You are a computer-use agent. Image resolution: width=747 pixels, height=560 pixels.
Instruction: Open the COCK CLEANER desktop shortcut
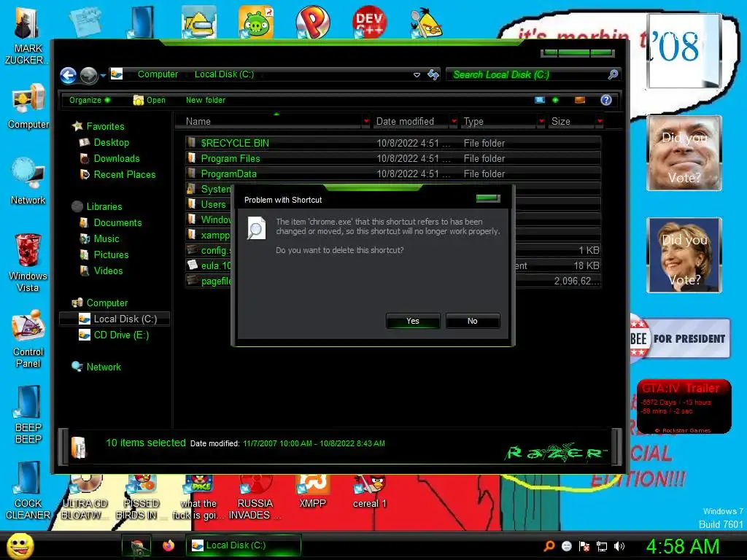pos(28,491)
